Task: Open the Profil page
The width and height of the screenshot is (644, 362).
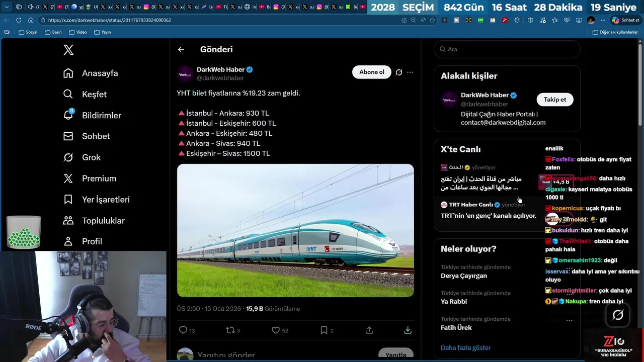Action: pyautogui.click(x=83, y=241)
